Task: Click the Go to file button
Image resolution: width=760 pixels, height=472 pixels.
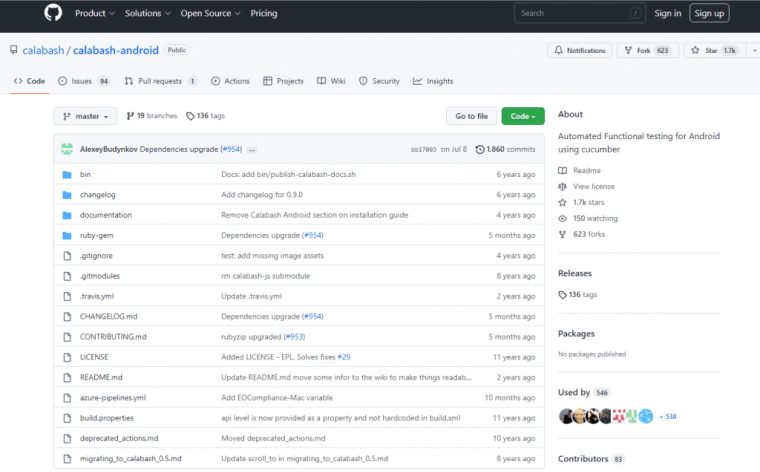Action: tap(472, 116)
